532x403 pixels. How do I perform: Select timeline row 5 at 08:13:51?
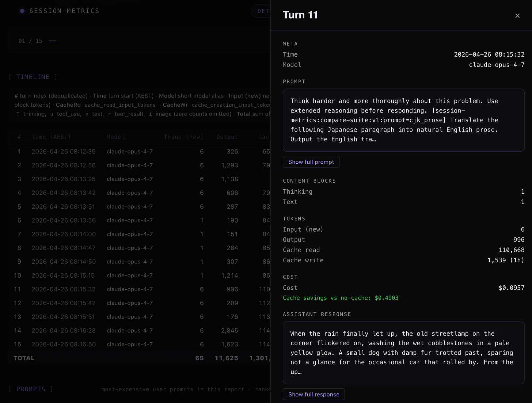click(x=139, y=207)
